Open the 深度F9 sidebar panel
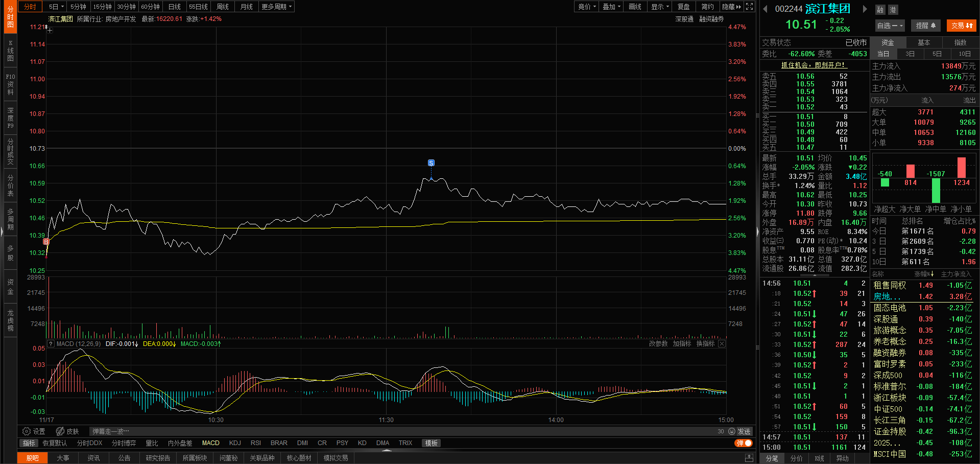 click(x=10, y=118)
